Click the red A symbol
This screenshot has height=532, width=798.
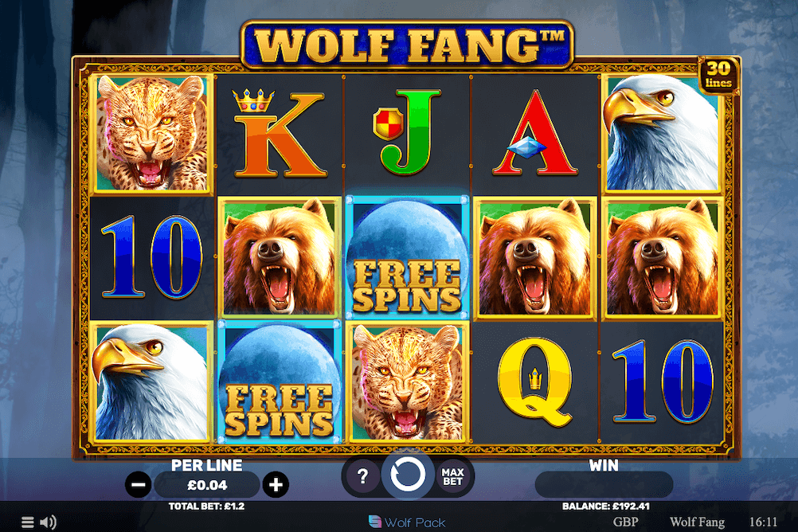[x=535, y=133]
